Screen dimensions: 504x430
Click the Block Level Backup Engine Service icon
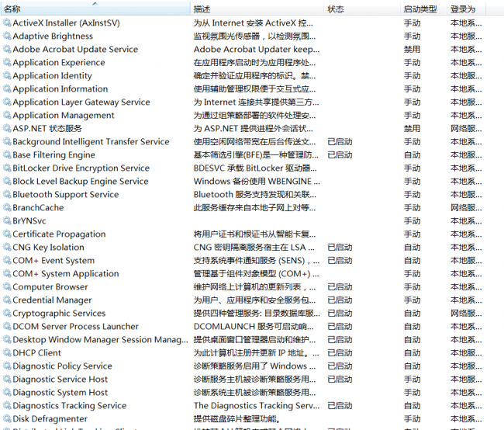point(7,181)
